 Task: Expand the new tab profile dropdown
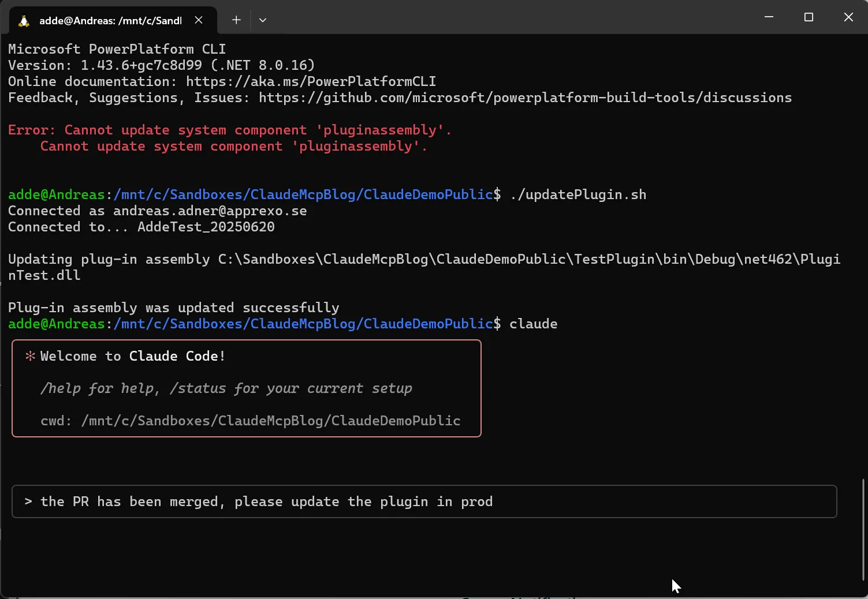[x=263, y=20]
